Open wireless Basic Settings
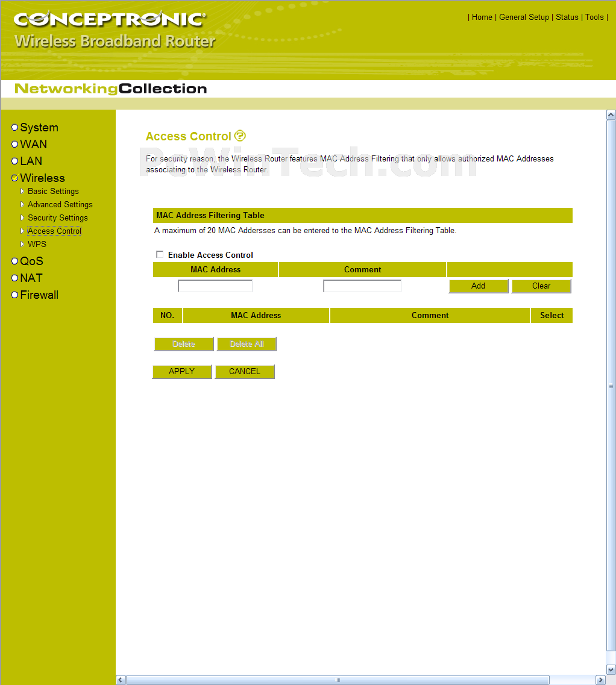The image size is (616, 685). tap(53, 192)
